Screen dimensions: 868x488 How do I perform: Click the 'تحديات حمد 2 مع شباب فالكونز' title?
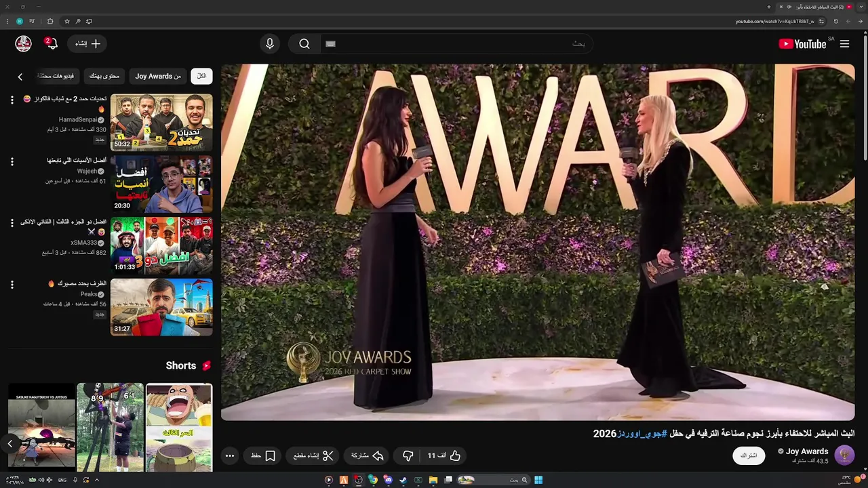coord(64,103)
